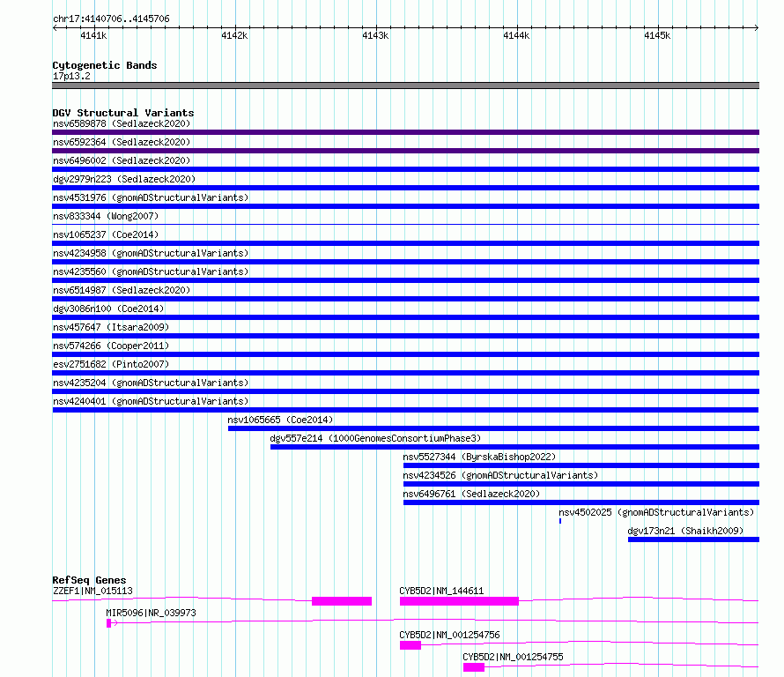The image size is (784, 677).
Task: Click the DGV Structural Variants track title
Action: pyautogui.click(x=123, y=113)
